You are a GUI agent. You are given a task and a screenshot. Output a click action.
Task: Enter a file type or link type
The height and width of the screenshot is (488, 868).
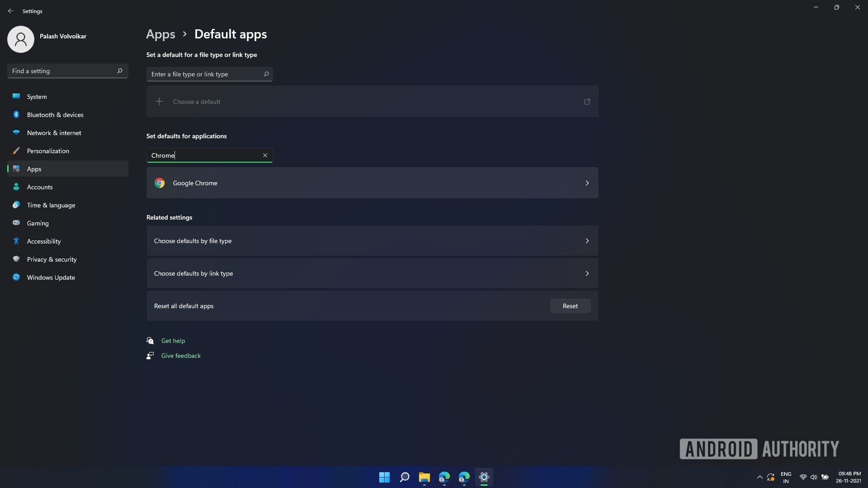click(x=209, y=74)
